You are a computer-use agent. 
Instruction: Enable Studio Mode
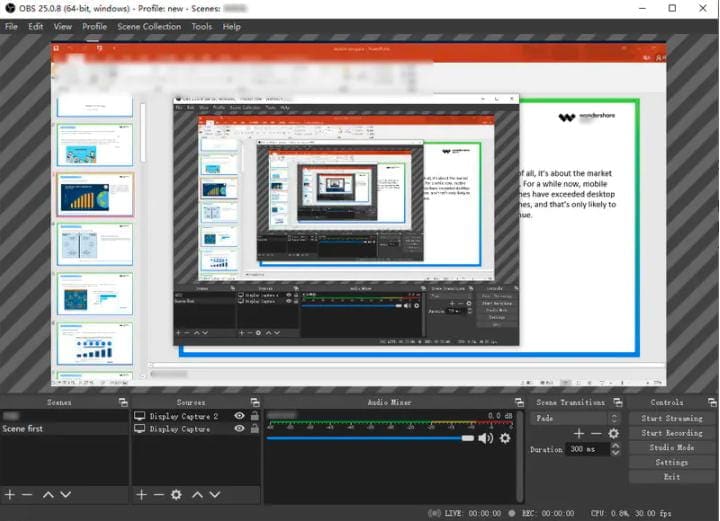[672, 448]
